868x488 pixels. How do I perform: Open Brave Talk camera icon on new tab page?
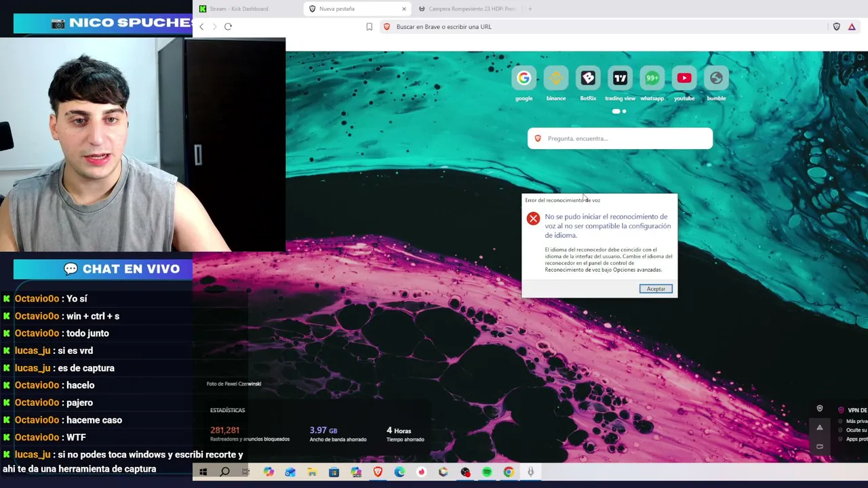[820, 447]
